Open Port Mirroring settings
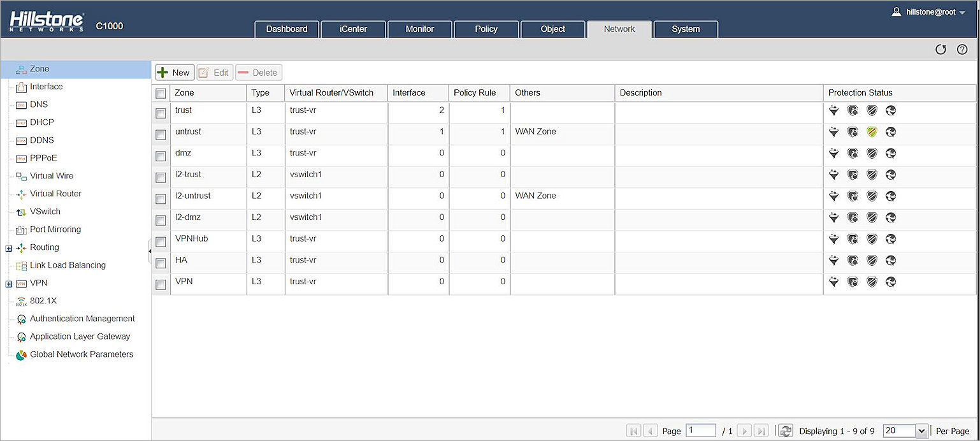Screen dimensions: 980x441 [55, 229]
